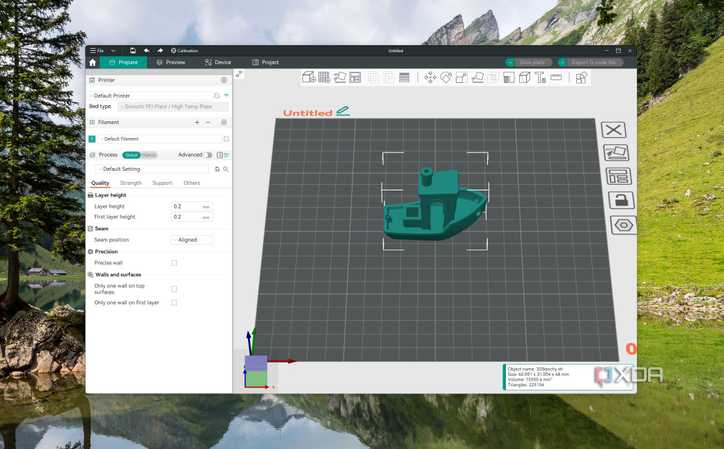Switch to the Project tab
724x449 pixels.
click(x=265, y=62)
